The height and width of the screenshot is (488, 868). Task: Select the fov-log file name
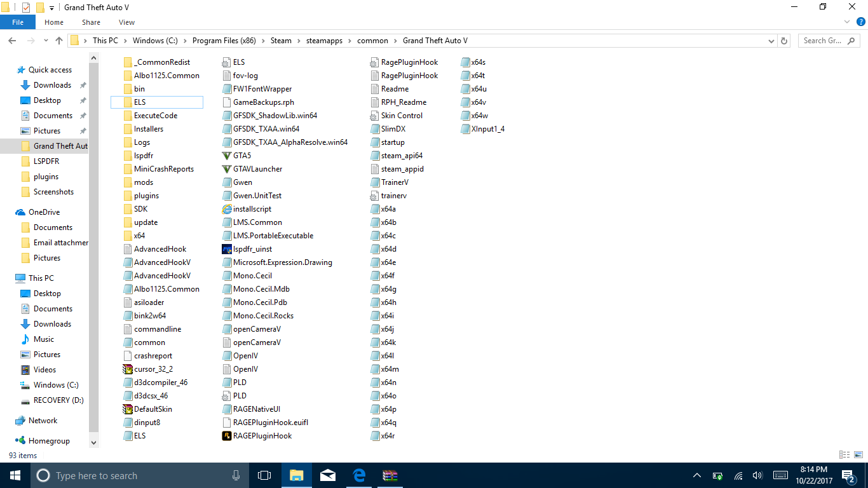(x=245, y=76)
